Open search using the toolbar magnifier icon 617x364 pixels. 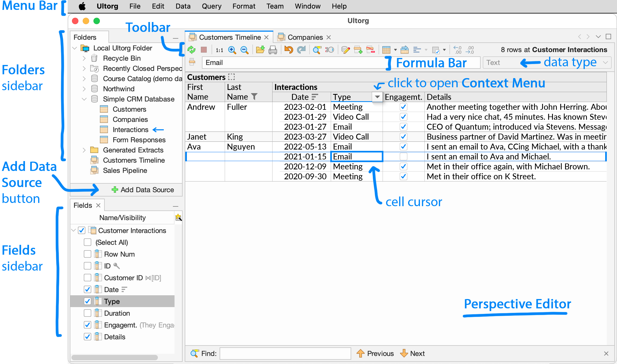[x=317, y=50]
